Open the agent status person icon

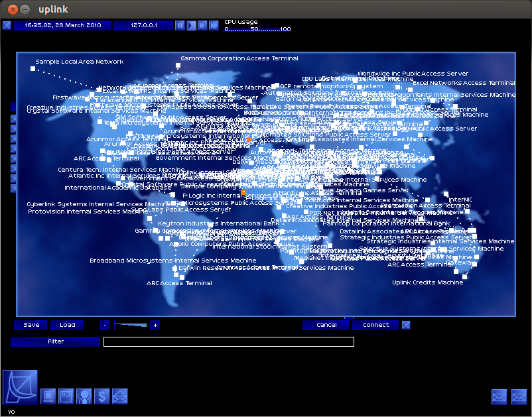[84, 396]
